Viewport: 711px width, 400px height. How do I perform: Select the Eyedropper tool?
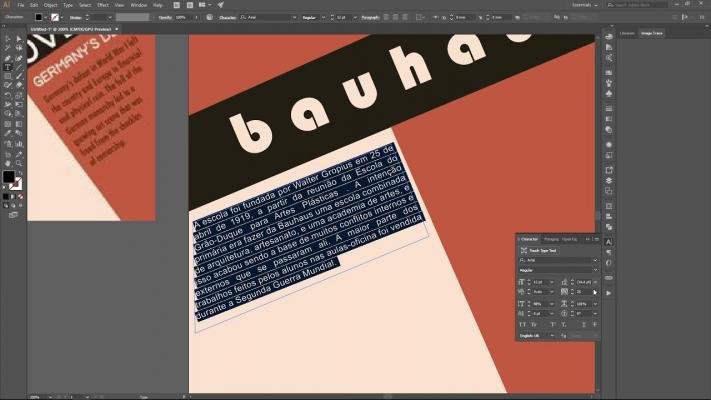(x=8, y=133)
